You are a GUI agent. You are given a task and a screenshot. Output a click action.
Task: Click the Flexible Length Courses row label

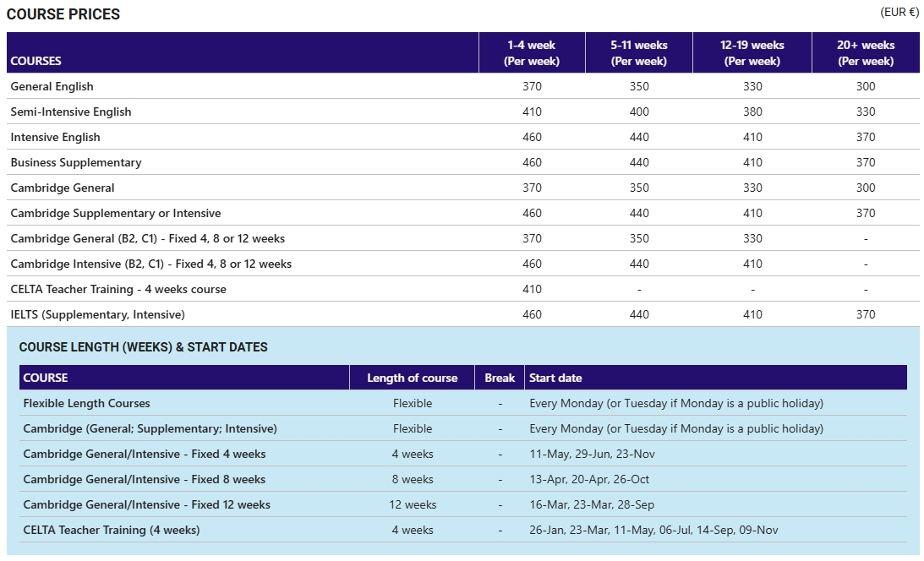86,403
